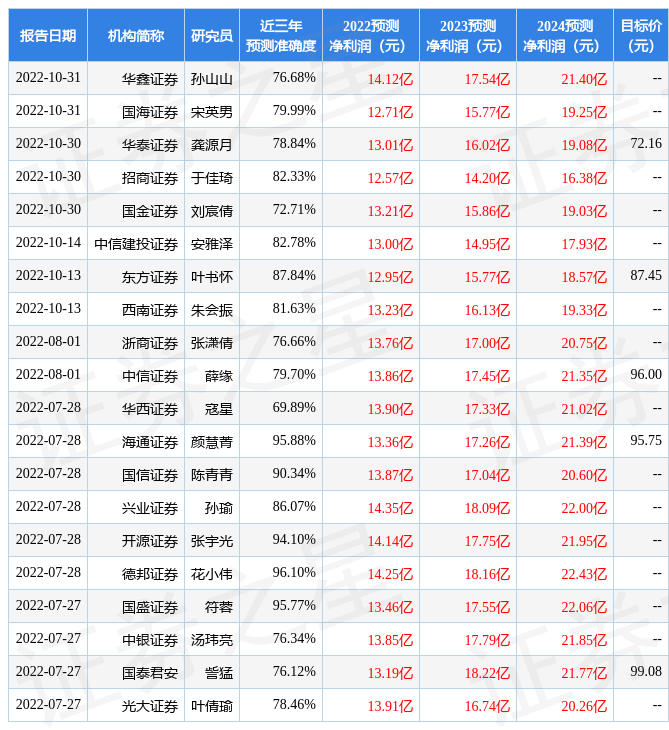
Task: Click the 76.68% accuracy value
Action: (x=294, y=77)
